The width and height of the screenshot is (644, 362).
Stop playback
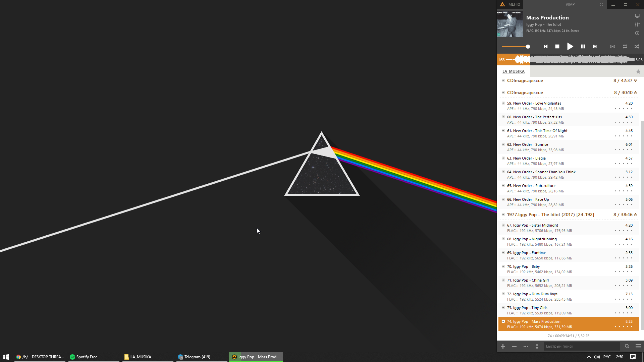(557, 47)
